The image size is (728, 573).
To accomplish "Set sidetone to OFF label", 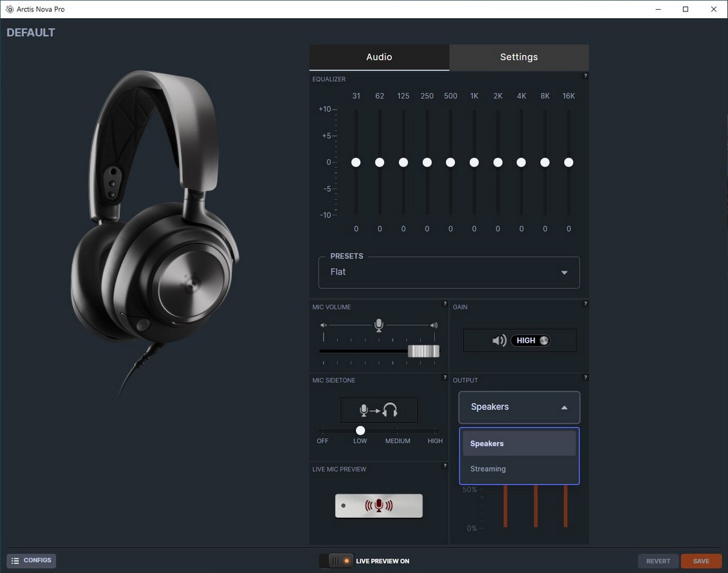I will [322, 441].
